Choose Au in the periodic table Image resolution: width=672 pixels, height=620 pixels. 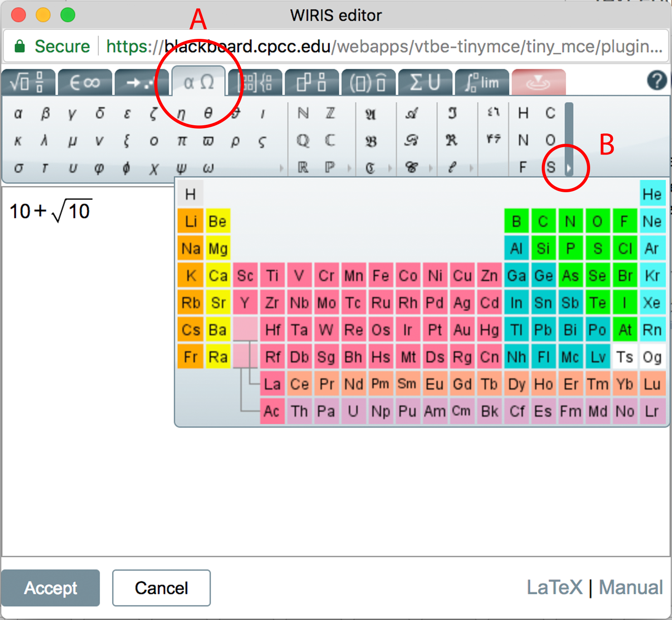coord(462,330)
